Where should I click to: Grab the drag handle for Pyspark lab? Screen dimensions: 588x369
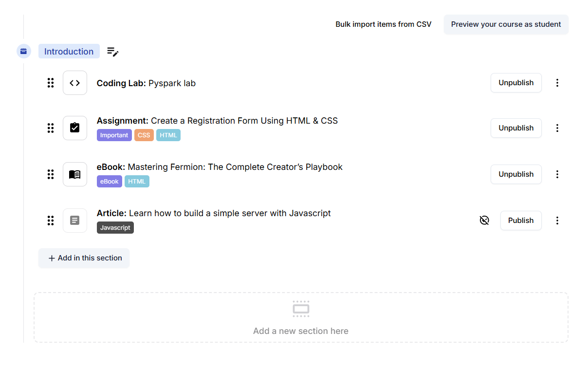[51, 83]
